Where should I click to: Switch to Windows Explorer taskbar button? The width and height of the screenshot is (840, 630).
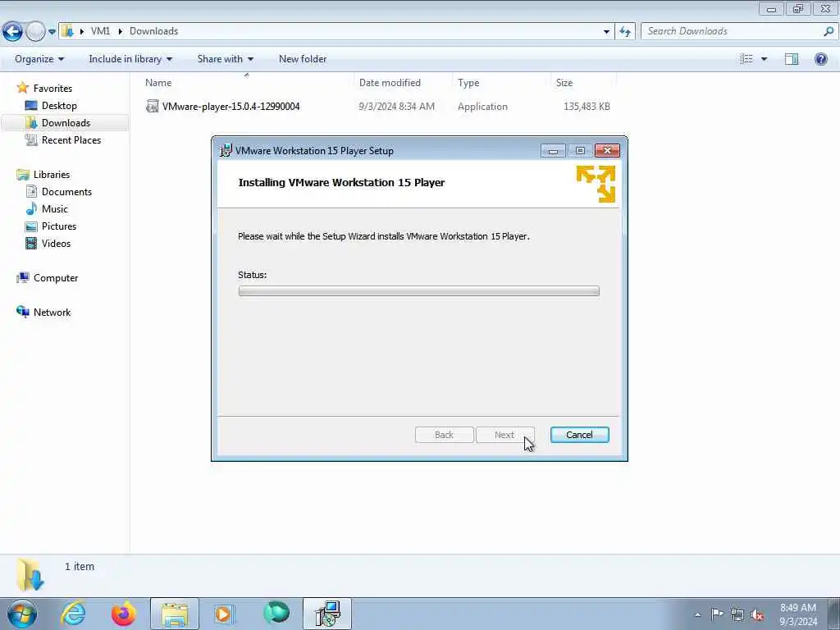[175, 614]
